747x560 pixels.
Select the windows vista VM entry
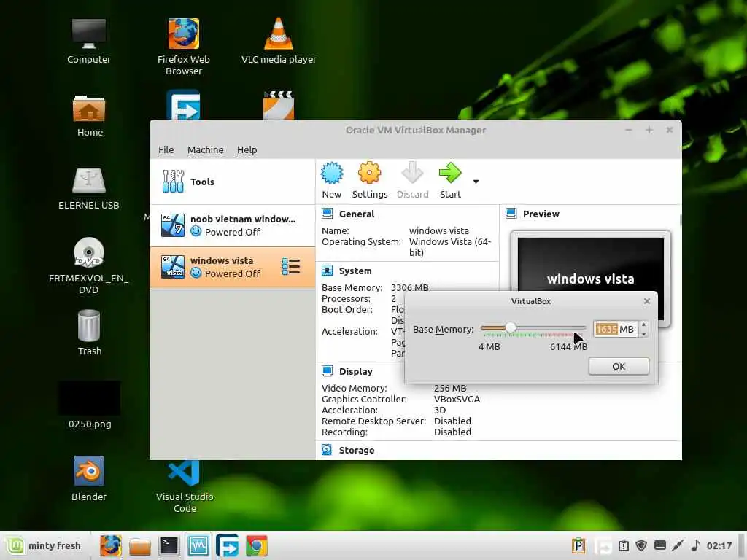pyautogui.click(x=233, y=267)
